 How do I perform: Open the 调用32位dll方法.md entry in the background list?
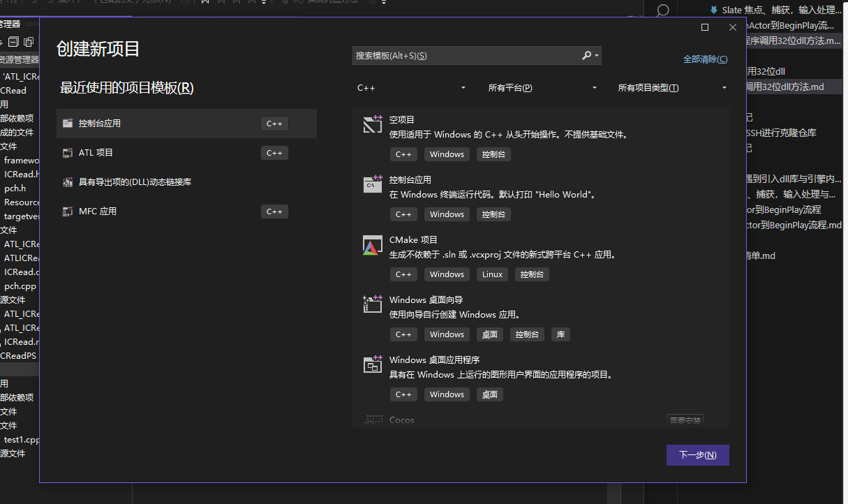785,87
